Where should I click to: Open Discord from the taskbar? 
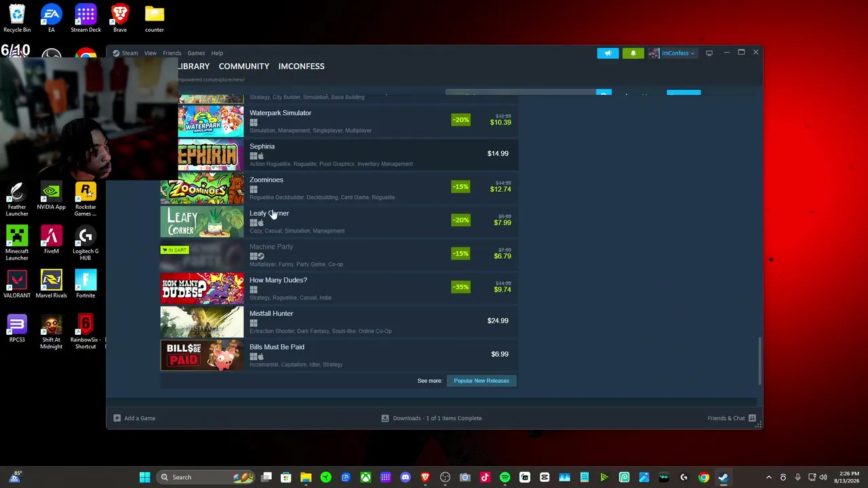[x=406, y=477]
